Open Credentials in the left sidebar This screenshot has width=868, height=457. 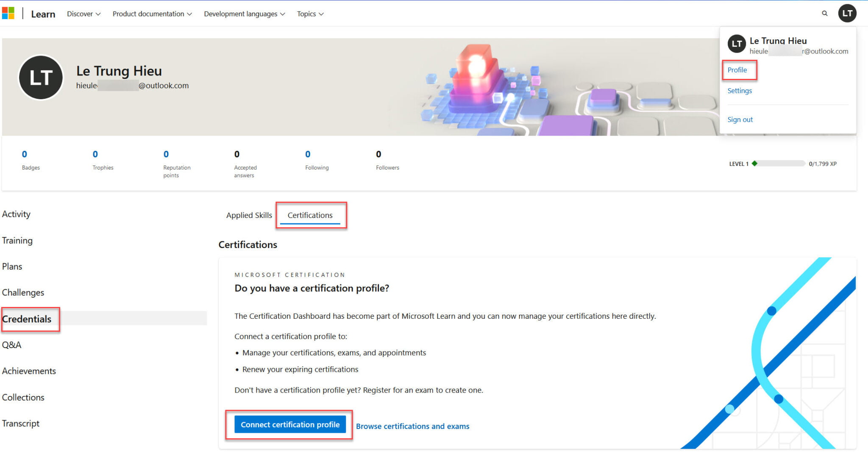pyautogui.click(x=28, y=319)
